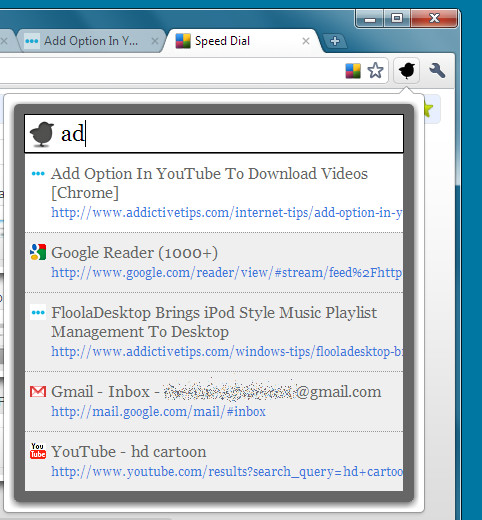Close the far-left partially visible tab
482x520 pixels.
click(x=4, y=41)
